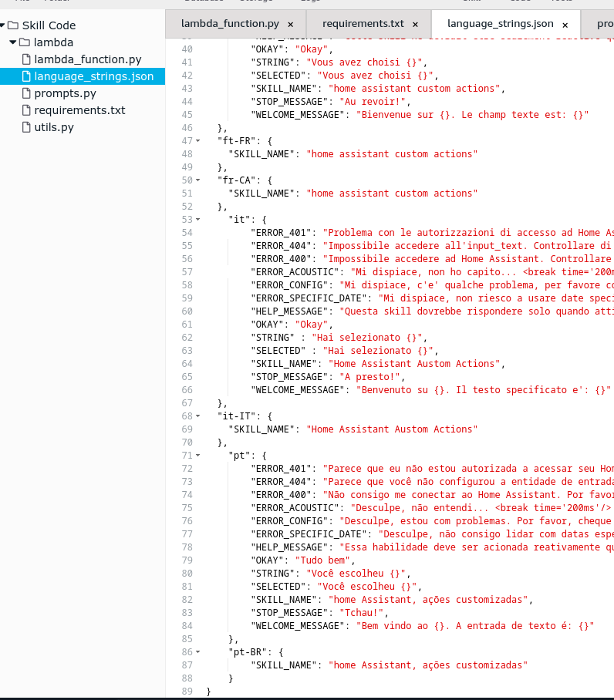Close the requirements.txt tab
614x700 pixels.
coord(415,24)
